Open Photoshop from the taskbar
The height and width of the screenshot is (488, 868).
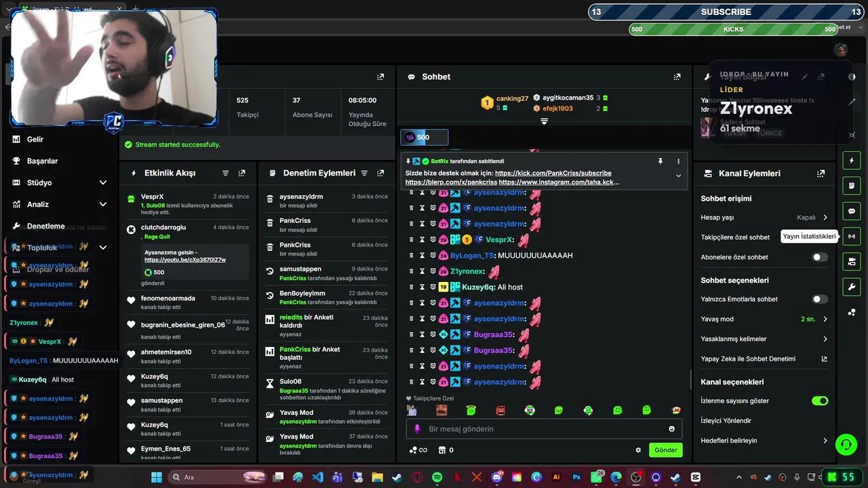(x=576, y=477)
